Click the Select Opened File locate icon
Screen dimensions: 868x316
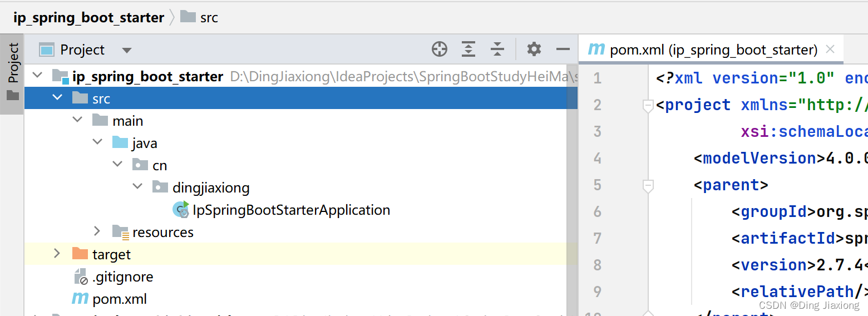coord(440,50)
